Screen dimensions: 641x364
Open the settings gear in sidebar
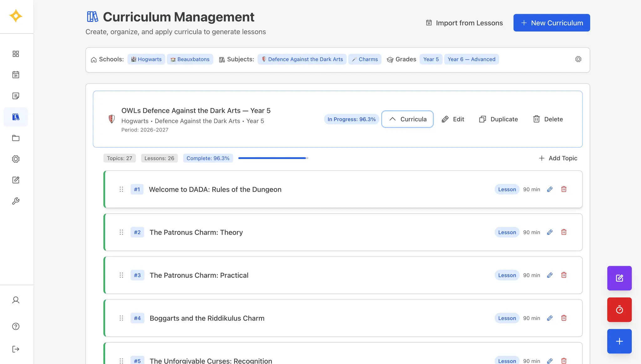coord(16,159)
